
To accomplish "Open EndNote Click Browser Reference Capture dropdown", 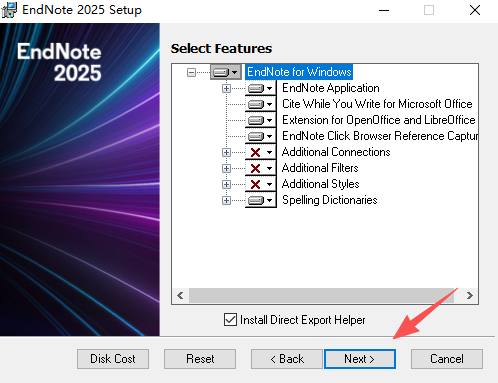I will click(x=261, y=136).
